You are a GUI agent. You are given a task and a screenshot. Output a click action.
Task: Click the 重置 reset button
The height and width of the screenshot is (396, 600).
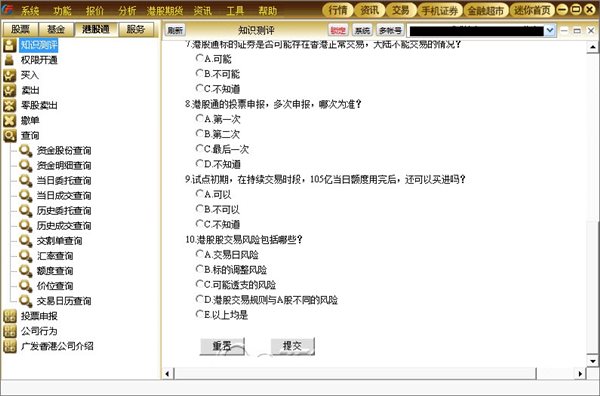pos(222,346)
